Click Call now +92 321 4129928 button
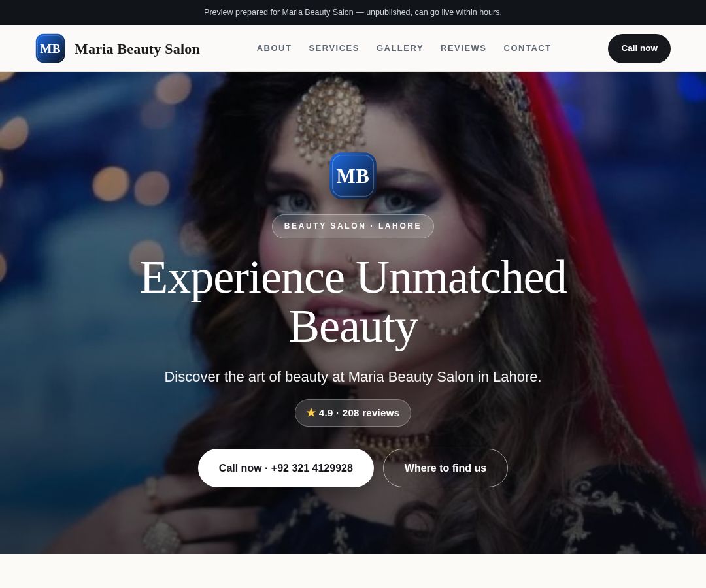706x588 pixels. click(x=286, y=468)
